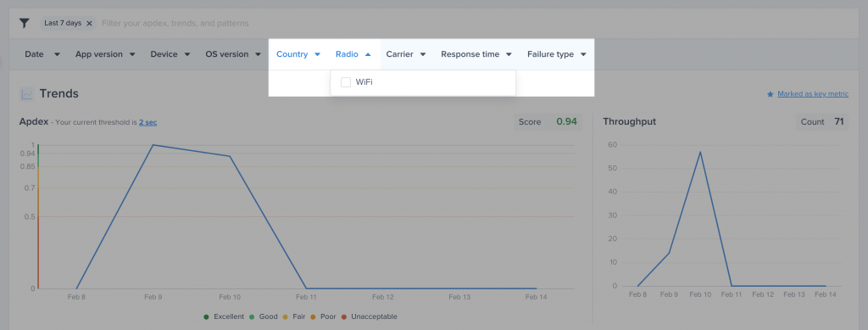
Task: Click Feb 10 label on Throughput chart
Action: click(700, 294)
